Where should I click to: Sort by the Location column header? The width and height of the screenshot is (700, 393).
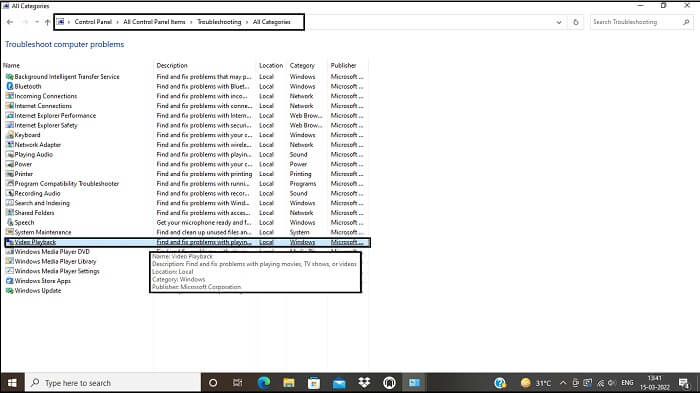click(271, 65)
